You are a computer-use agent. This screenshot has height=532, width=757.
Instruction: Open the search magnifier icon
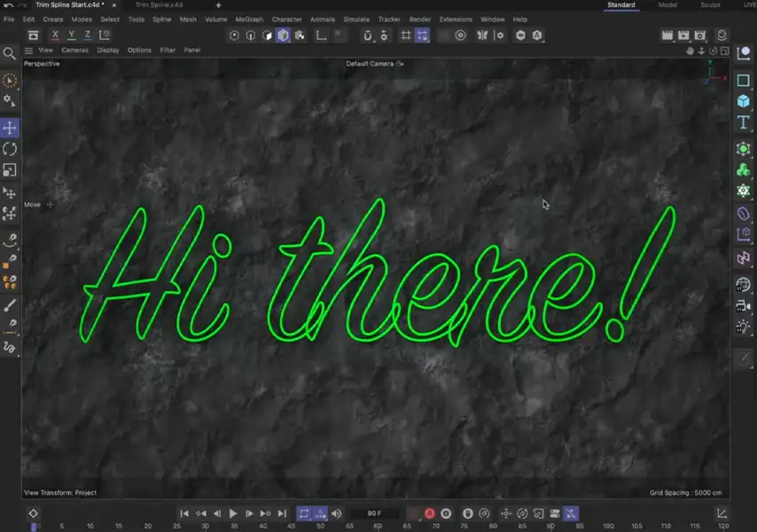click(10, 53)
